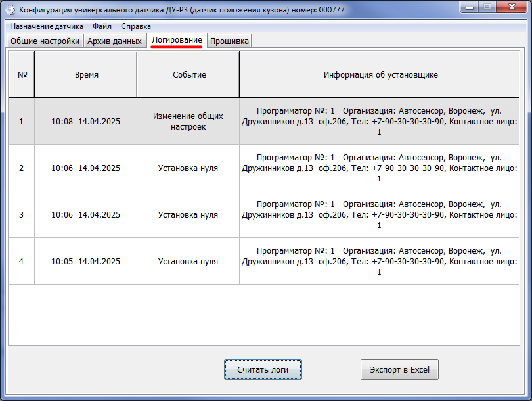This screenshot has width=532, height=401.
Task: Click the Событие column header
Action: point(188,74)
